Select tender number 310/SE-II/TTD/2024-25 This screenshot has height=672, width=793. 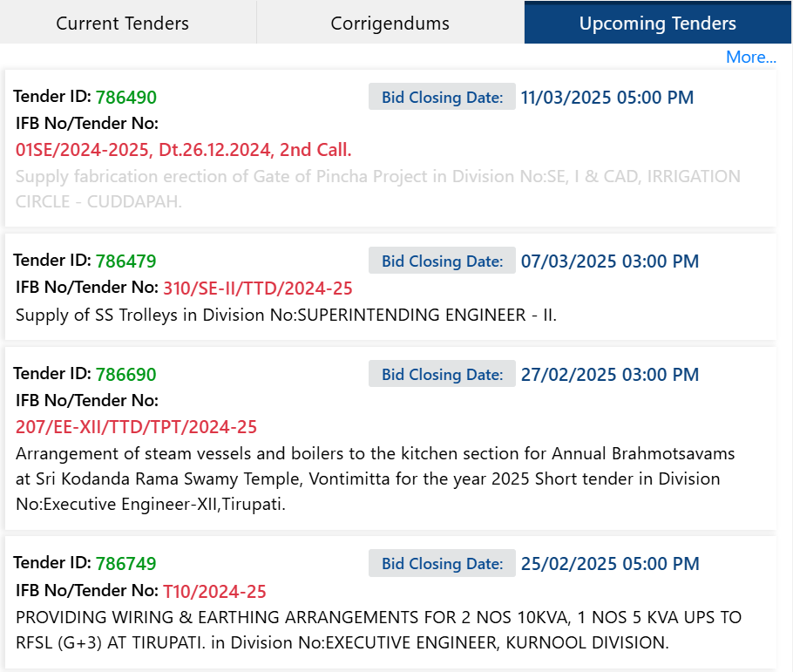tap(258, 288)
